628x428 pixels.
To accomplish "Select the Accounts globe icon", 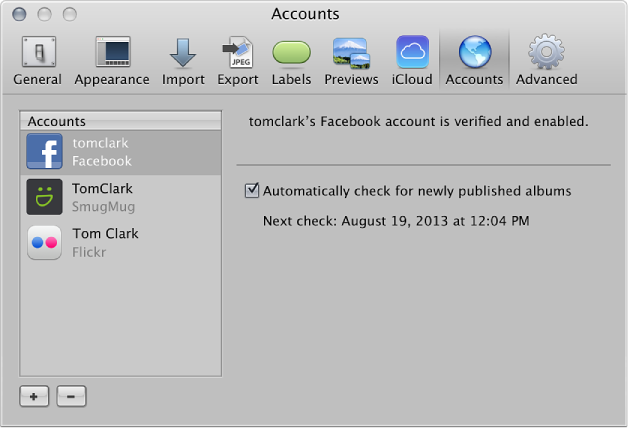I will tap(475, 52).
